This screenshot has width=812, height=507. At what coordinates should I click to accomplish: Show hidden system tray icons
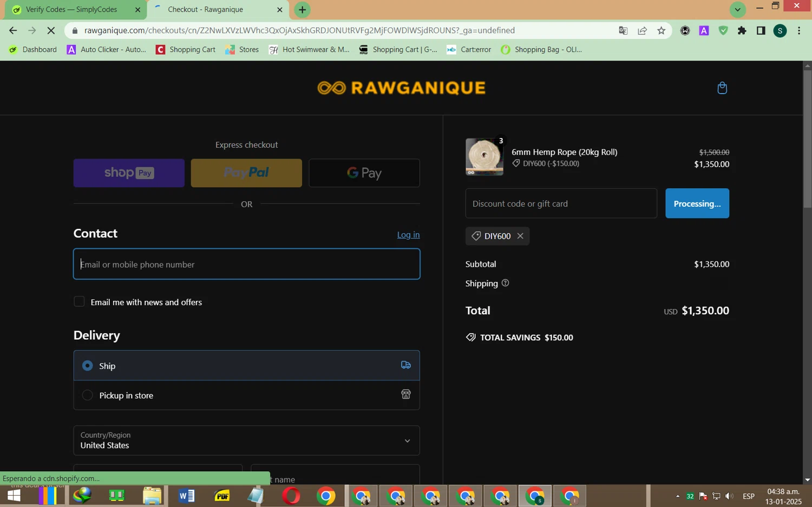(x=677, y=496)
